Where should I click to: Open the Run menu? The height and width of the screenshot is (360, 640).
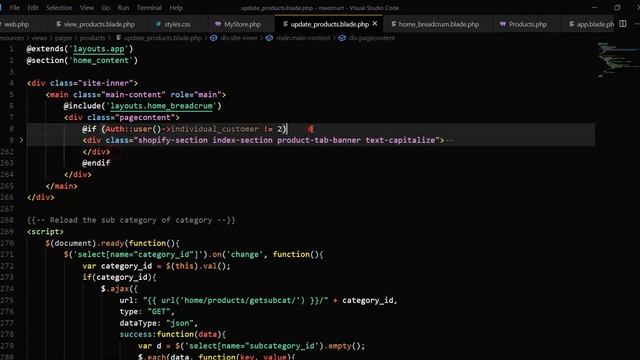coord(123,8)
